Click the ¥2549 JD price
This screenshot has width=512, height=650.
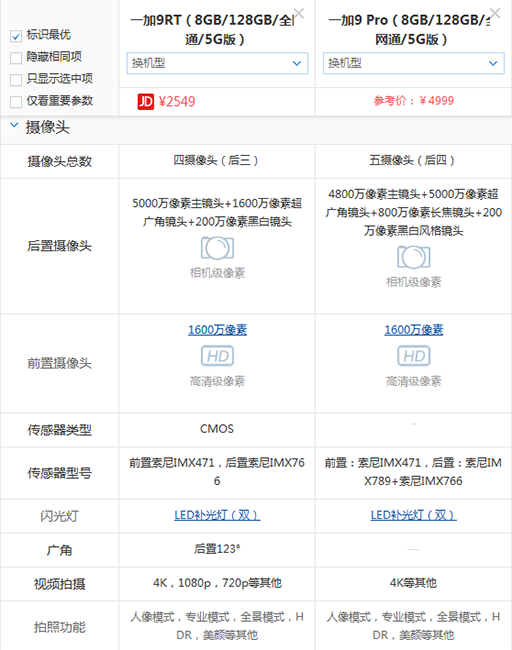pyautogui.click(x=177, y=102)
